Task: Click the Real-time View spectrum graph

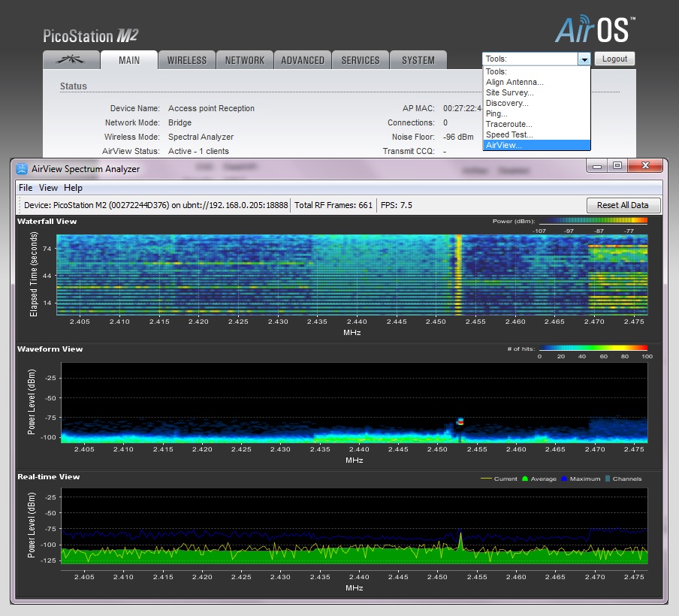Action: click(x=355, y=526)
